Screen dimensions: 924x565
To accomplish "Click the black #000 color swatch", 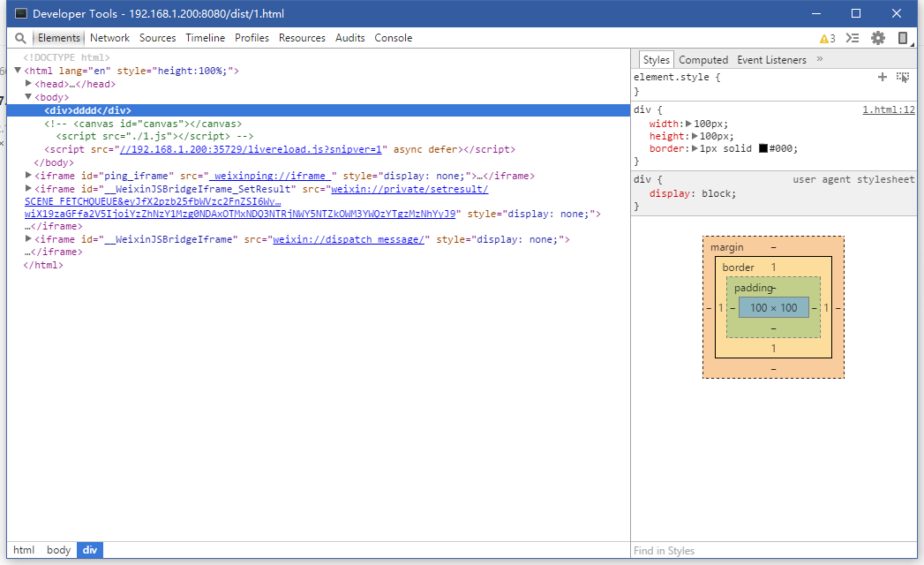I will pyautogui.click(x=763, y=148).
